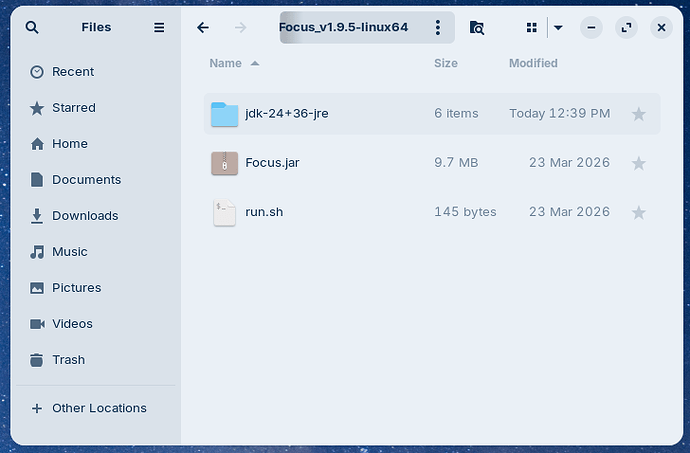The width and height of the screenshot is (690, 453).
Task: Click the "run.sh" file name
Action: (x=264, y=212)
